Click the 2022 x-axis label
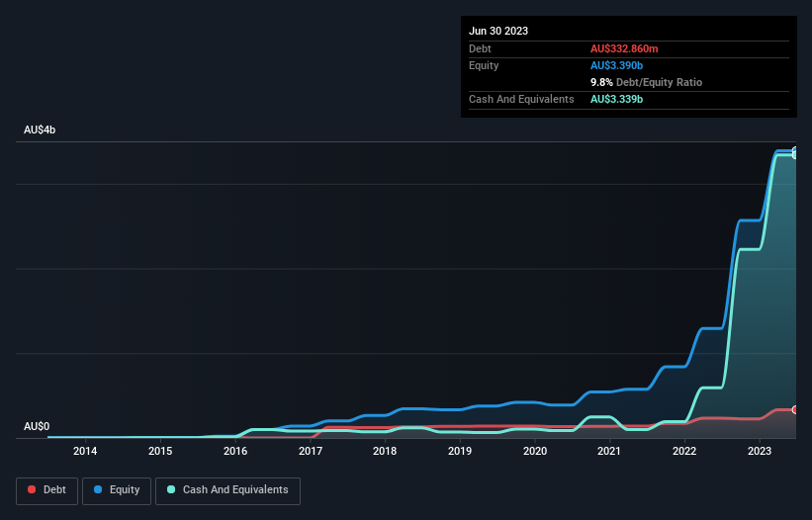This screenshot has height=520, width=812. [684, 451]
